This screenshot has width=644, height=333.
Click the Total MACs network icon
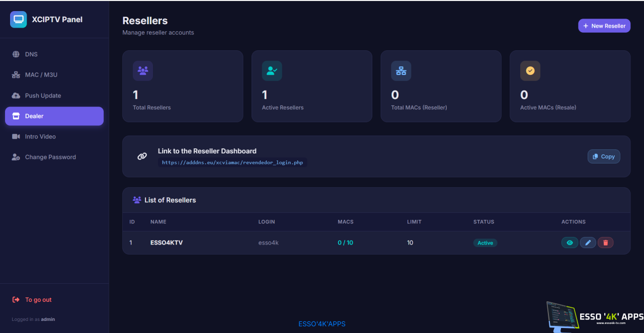[401, 71]
